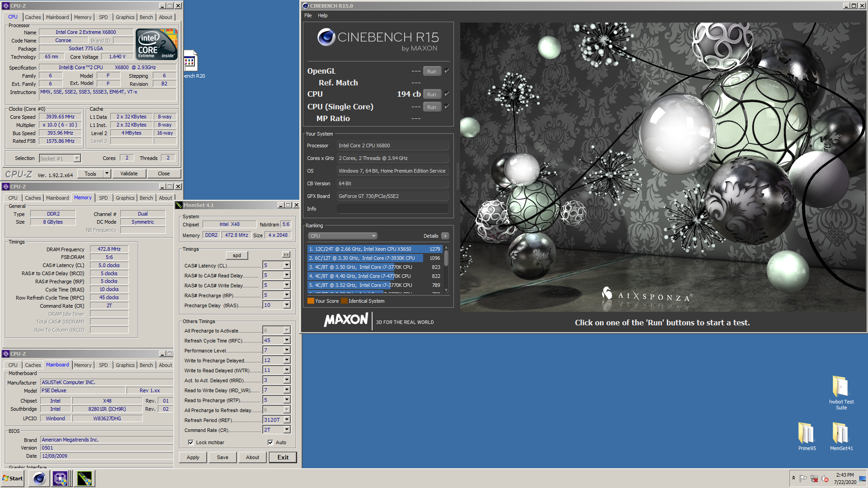Open the Refresh Period (tREF) dropdown
Image resolution: width=868 pixels, height=488 pixels.
click(287, 420)
